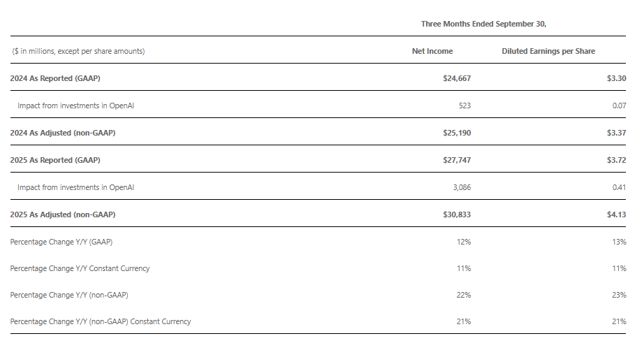The image size is (644, 357).
Task: Select the 0.41 per share impact value
Action: tap(619, 187)
